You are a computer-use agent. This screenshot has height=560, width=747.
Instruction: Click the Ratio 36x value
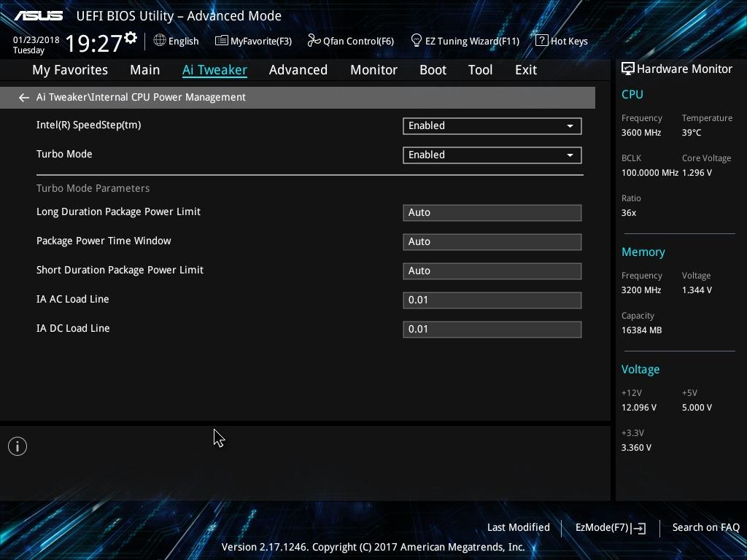pos(629,213)
